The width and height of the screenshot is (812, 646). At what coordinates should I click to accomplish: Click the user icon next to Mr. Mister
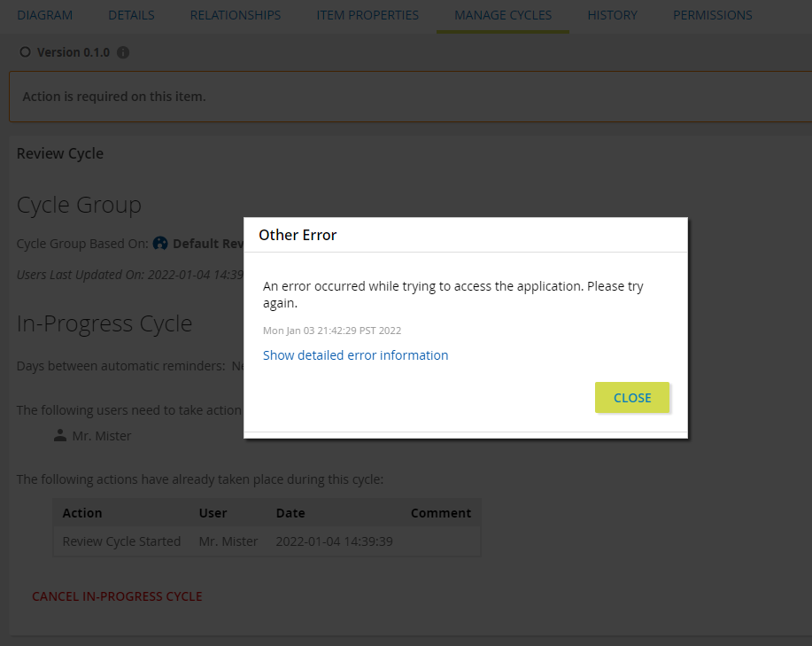point(60,436)
